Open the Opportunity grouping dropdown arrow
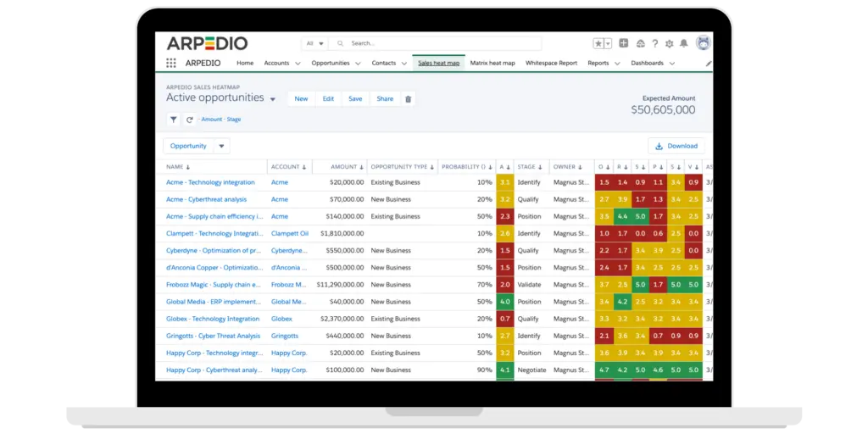 coord(221,146)
